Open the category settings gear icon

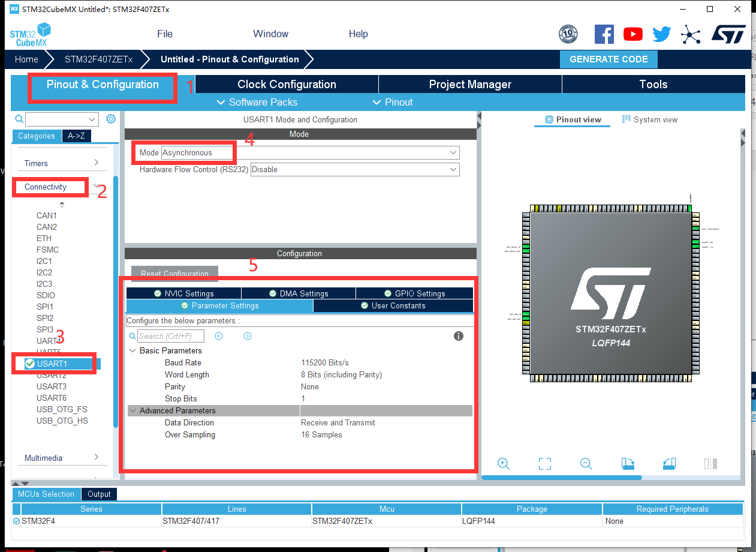point(111,119)
